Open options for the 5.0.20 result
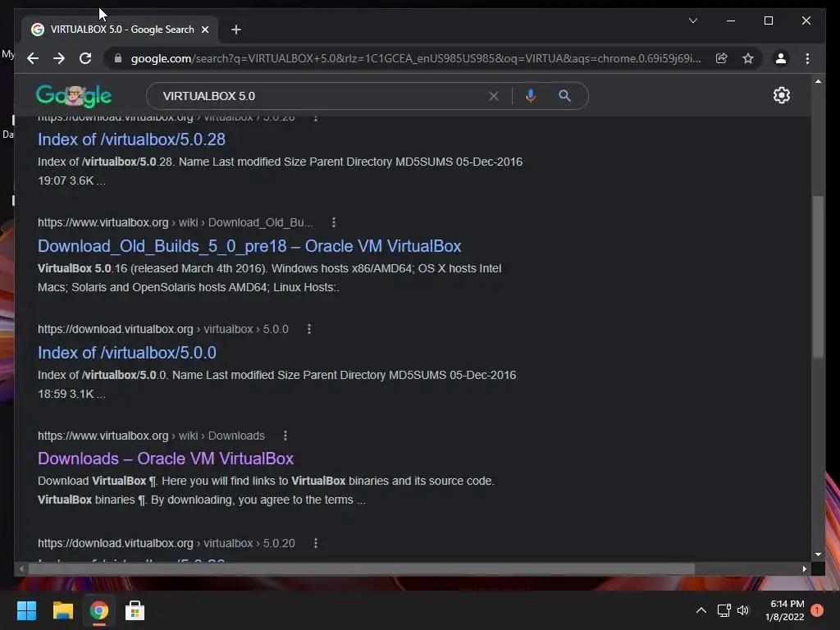The image size is (840, 630). tap(316, 543)
